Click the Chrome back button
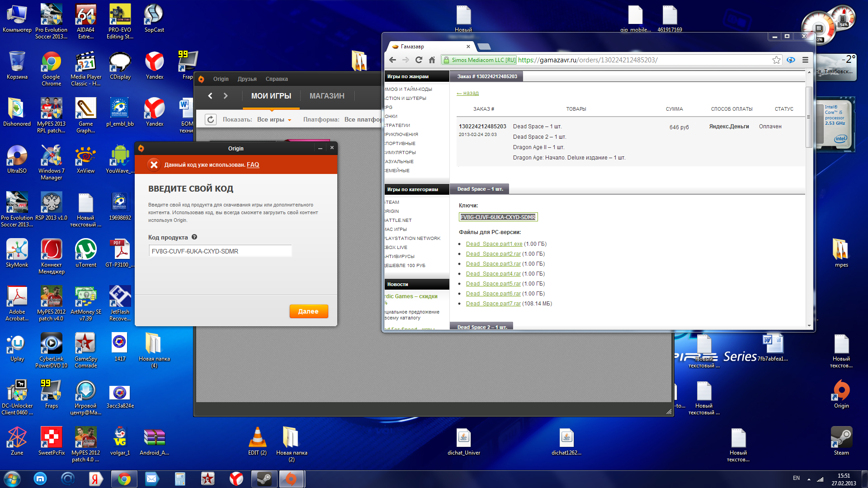Image resolution: width=868 pixels, height=488 pixels. pyautogui.click(x=392, y=60)
